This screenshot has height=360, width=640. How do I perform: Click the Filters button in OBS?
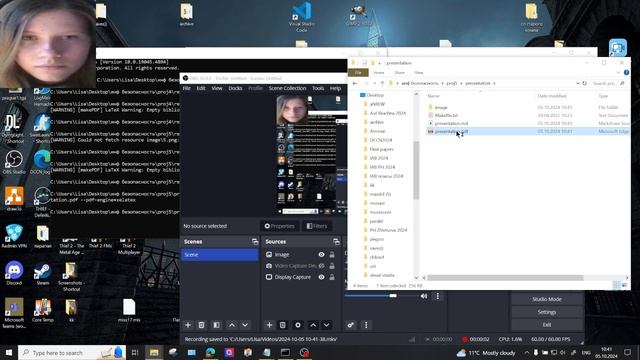(x=317, y=226)
